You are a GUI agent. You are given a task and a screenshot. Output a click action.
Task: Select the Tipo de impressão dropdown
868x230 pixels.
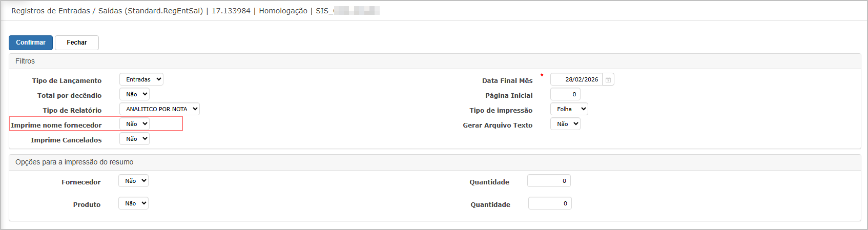click(569, 109)
